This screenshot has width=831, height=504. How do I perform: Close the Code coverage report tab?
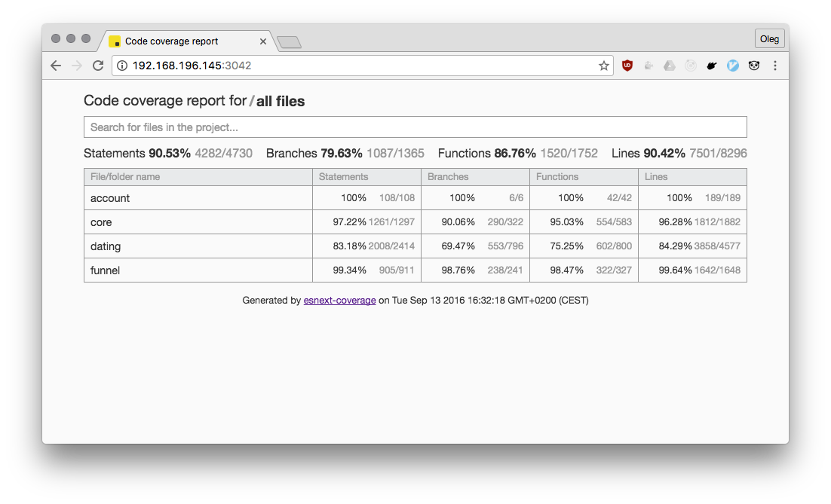[x=263, y=41]
